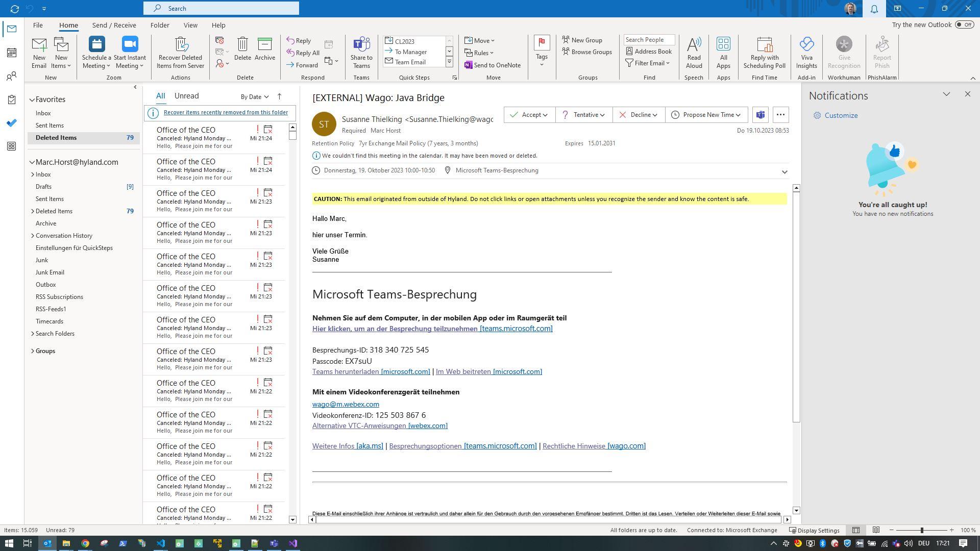This screenshot has height=551, width=980.
Task: Open the notifications bell icon
Action: (x=874, y=9)
